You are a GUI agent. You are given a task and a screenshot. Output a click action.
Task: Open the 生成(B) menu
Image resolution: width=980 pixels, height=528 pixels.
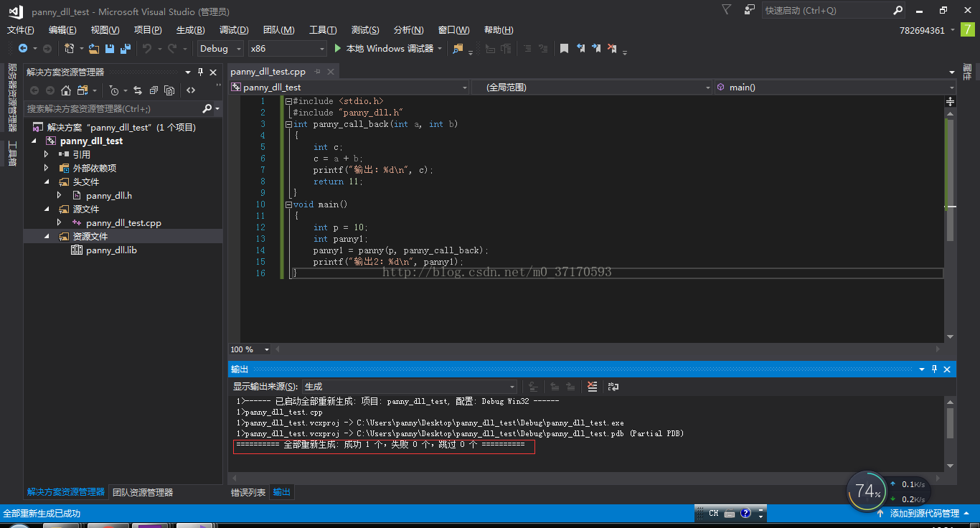coord(190,30)
